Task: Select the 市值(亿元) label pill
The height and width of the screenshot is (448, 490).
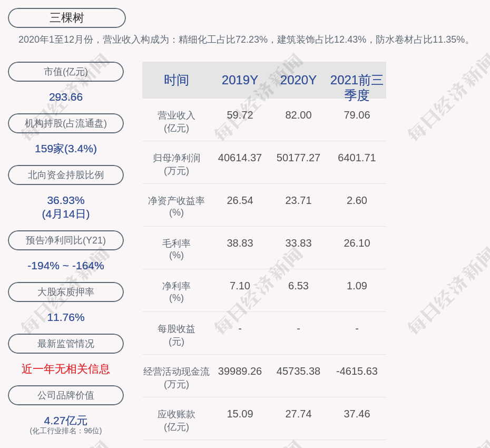Action: click(x=66, y=72)
